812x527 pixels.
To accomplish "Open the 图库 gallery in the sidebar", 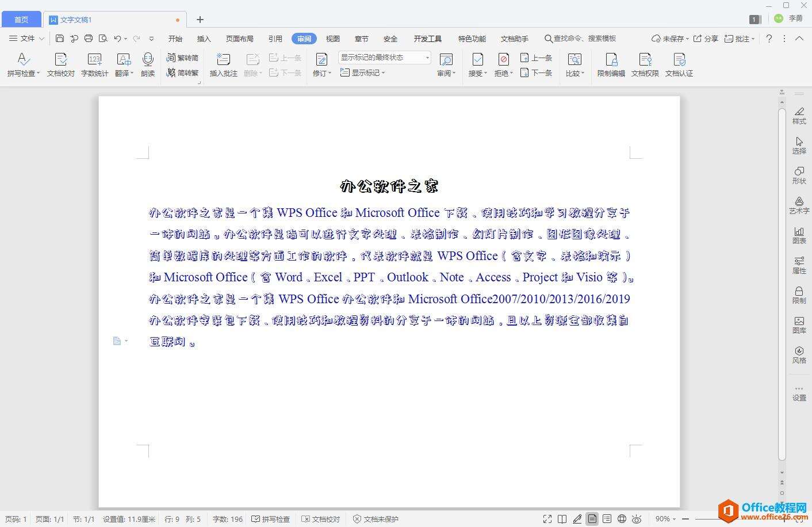I will point(799,324).
